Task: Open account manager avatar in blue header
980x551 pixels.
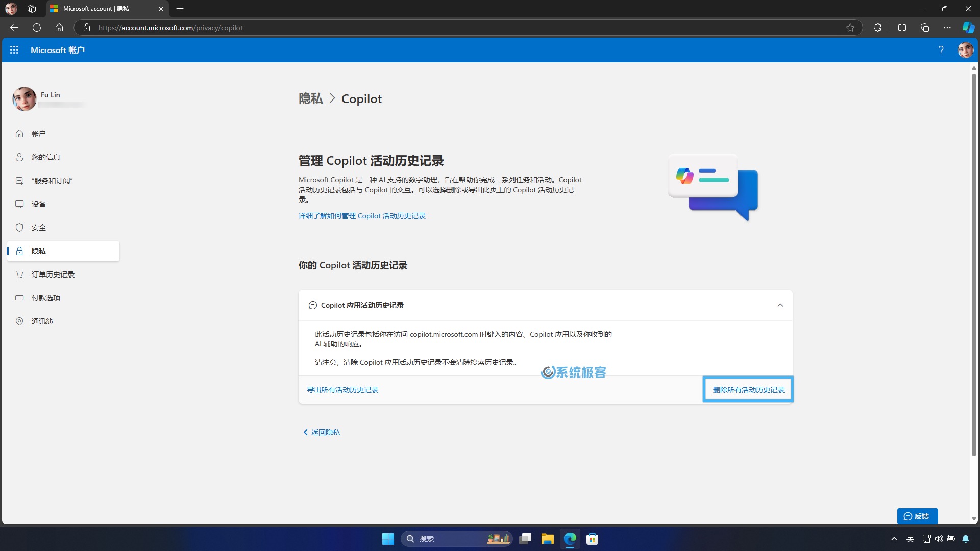Action: 965,50
